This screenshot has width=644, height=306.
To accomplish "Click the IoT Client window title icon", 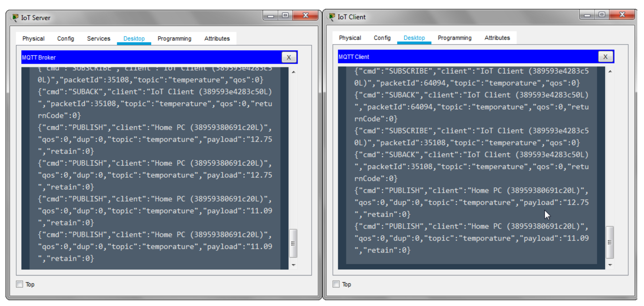I will (332, 17).
